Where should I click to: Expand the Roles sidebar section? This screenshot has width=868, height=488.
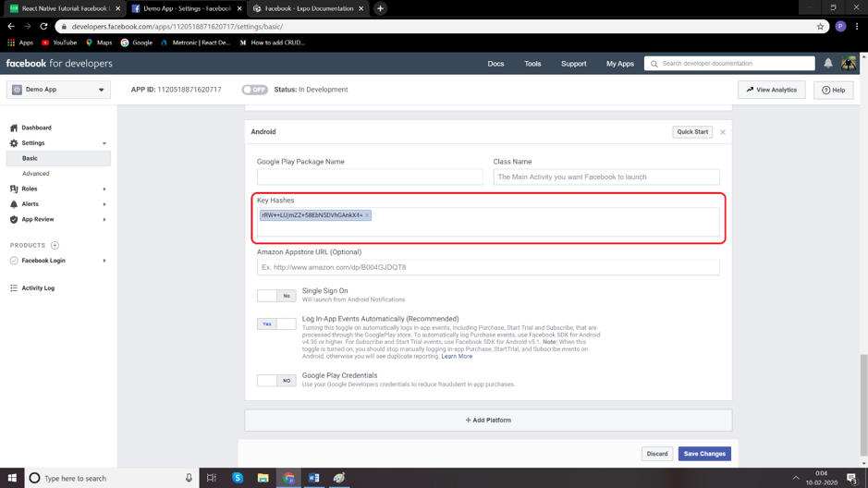pos(104,189)
